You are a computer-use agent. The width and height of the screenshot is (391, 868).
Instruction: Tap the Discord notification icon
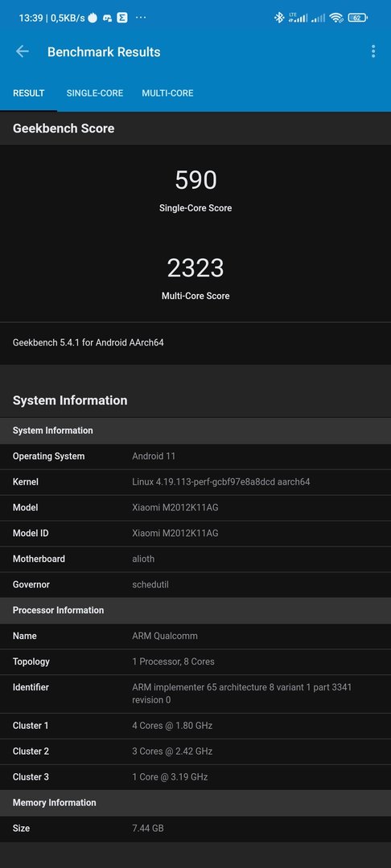108,18
